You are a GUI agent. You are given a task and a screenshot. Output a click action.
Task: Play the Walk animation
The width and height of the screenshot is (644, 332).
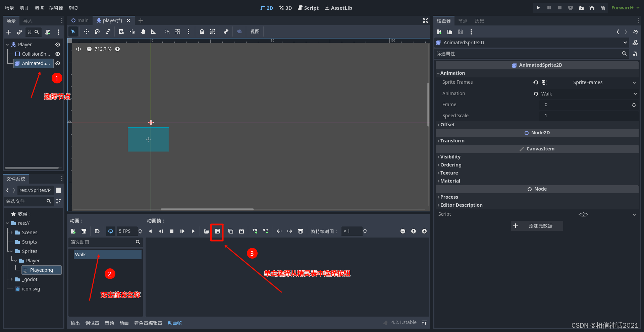click(193, 231)
